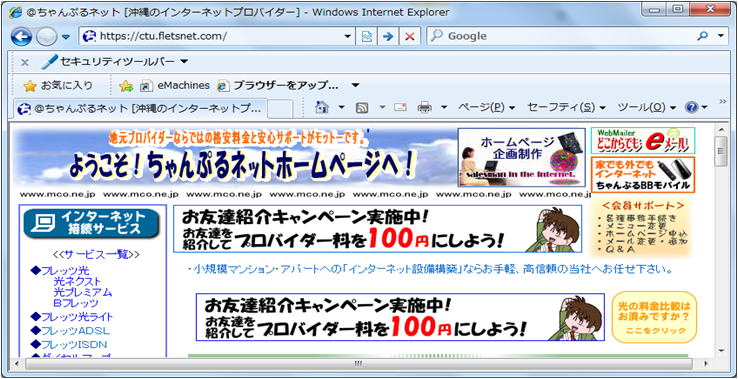Screen dimensions: 738x379
Task: Click the Help question mark icon
Action: point(691,107)
